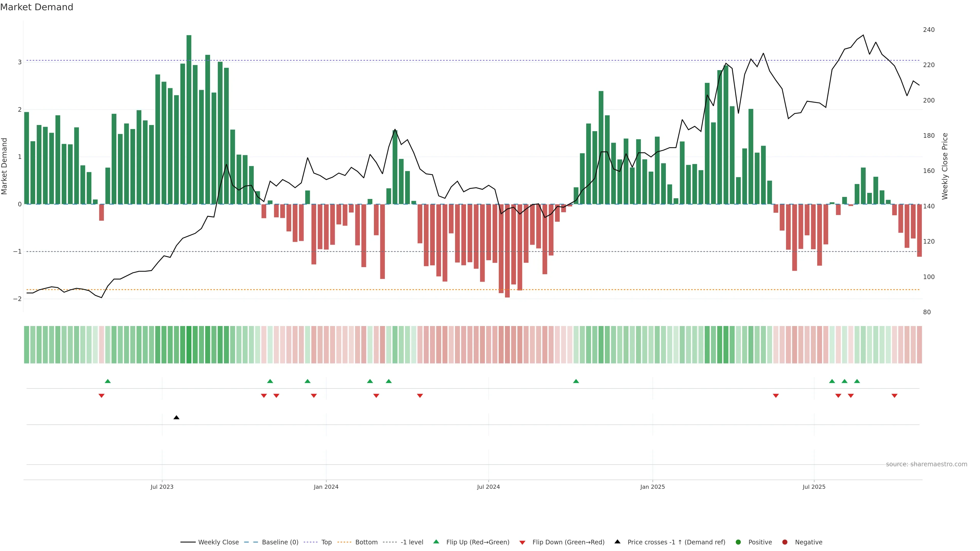The image size is (980, 551).
Task: Click the Jan 2025 x-axis label
Action: pyautogui.click(x=653, y=487)
